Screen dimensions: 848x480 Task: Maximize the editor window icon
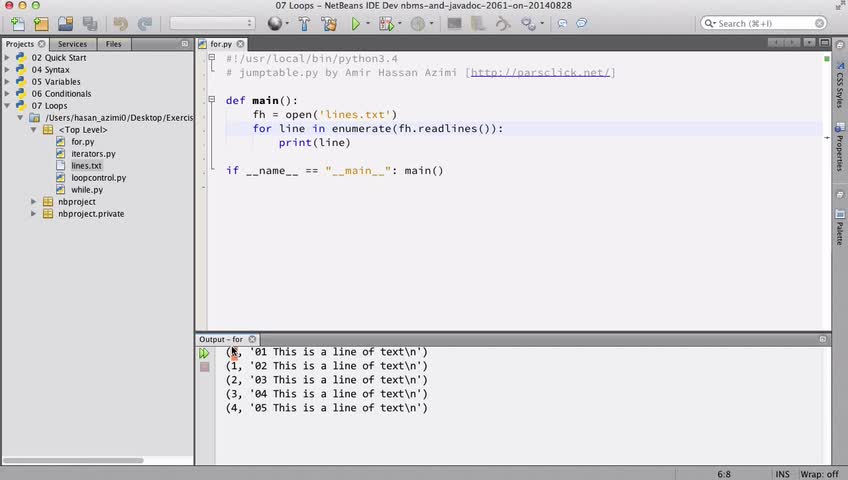pos(825,43)
